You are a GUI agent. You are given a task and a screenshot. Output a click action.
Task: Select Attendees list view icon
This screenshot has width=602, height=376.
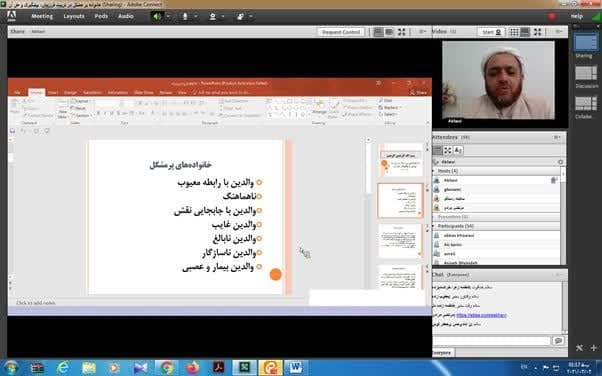coord(437,150)
